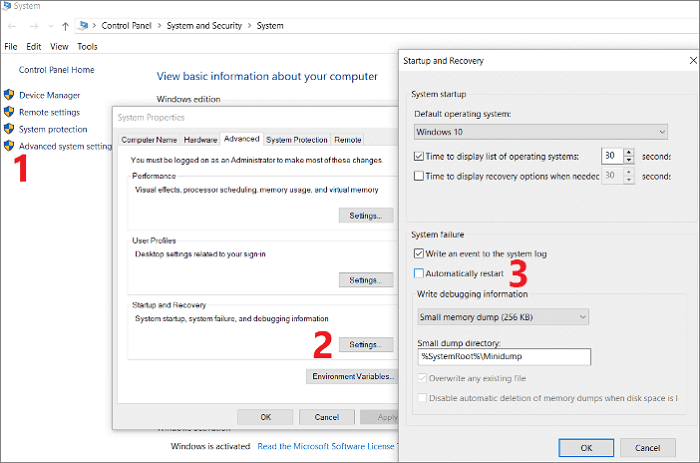Open the View menu
The image size is (700, 463).
[59, 46]
